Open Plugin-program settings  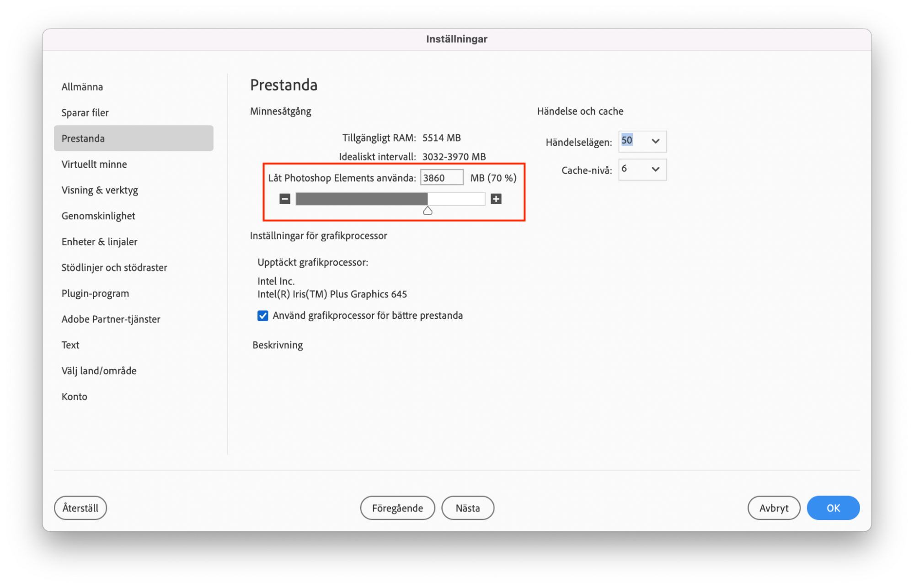134,293
